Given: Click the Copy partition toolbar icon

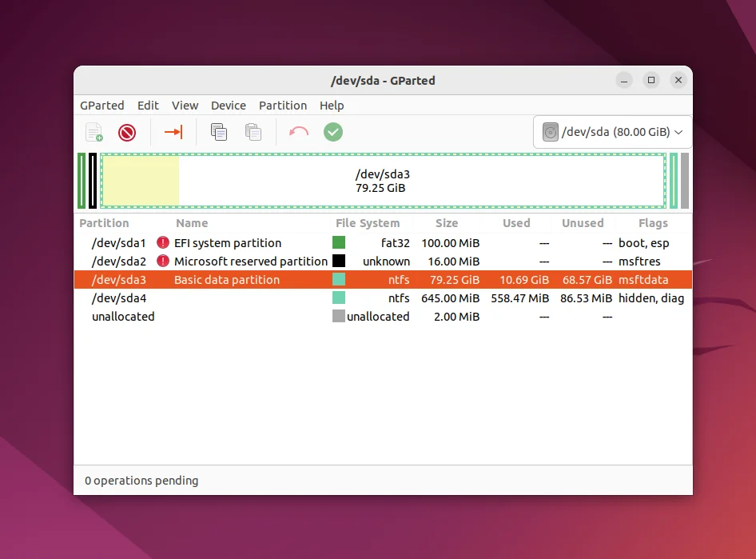Looking at the screenshot, I should 218,132.
